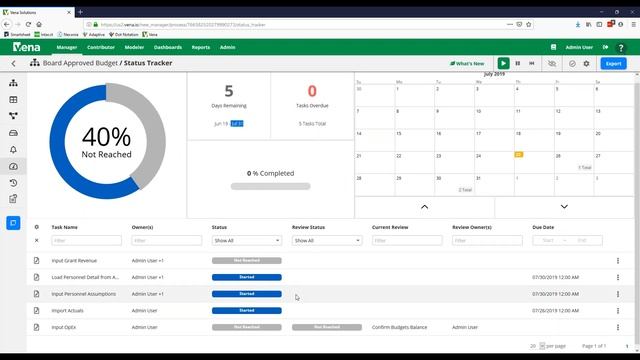Viewport: 640px width, 360px height.
Task: Click the Input Personnel Assumptions task name
Action: coord(84,294)
